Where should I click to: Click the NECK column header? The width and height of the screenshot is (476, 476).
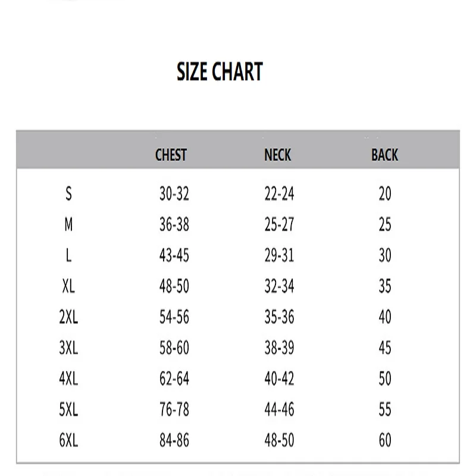pos(278,155)
